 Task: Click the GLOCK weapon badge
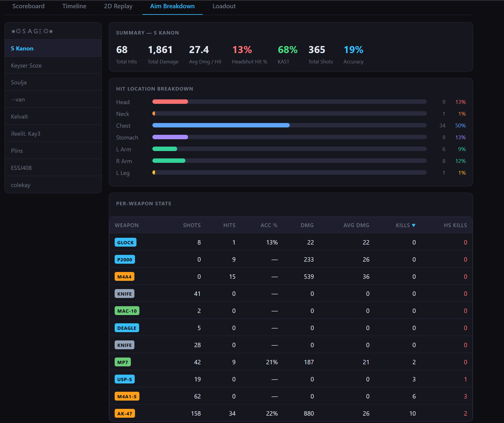coord(125,242)
